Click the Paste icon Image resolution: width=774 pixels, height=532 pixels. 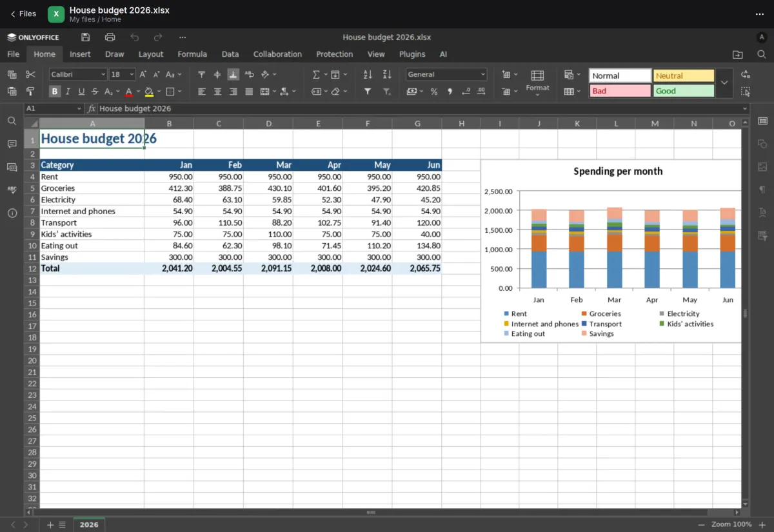pos(12,92)
